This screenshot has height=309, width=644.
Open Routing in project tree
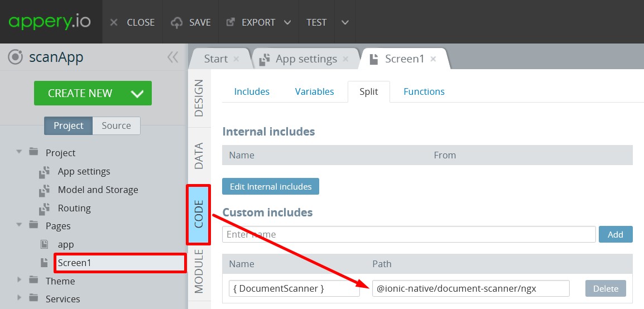click(74, 208)
